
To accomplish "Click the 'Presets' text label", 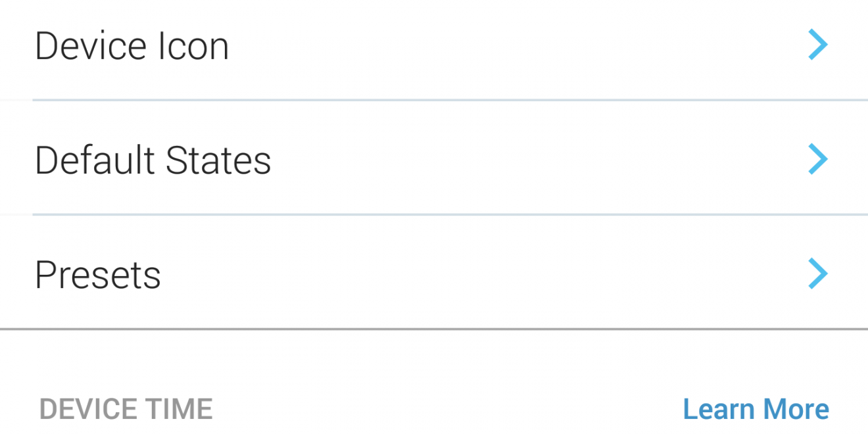I will (x=98, y=275).
